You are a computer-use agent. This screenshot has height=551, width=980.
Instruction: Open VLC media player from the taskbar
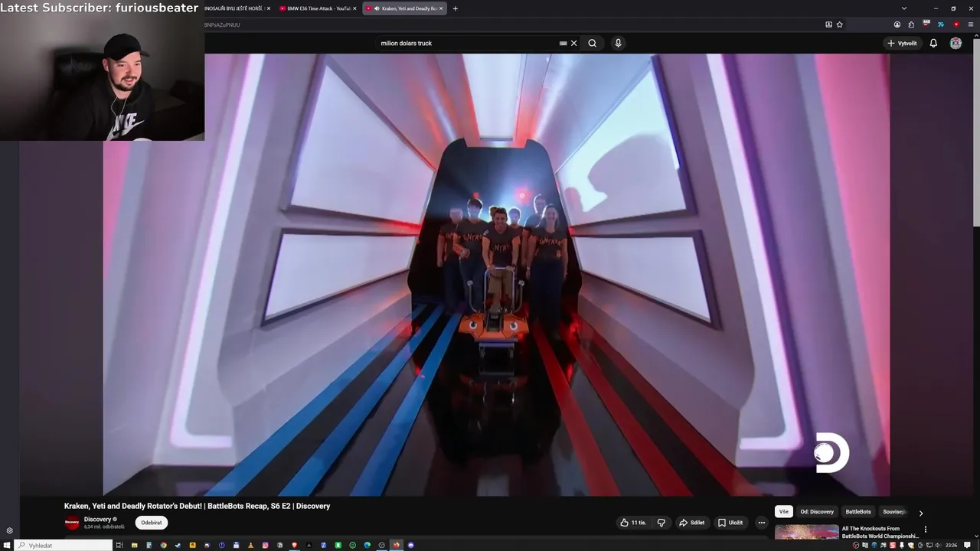[250, 545]
